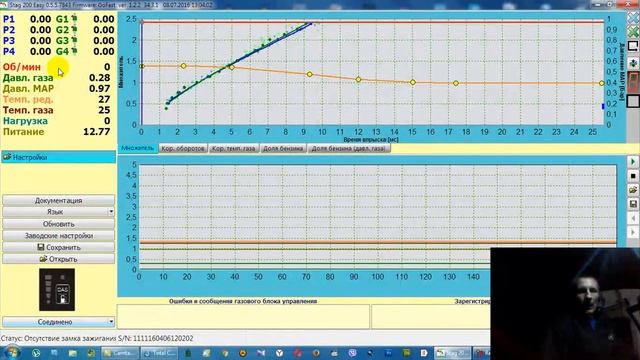Click the Обновить button
The width and height of the screenshot is (640, 360).
pyautogui.click(x=58, y=224)
